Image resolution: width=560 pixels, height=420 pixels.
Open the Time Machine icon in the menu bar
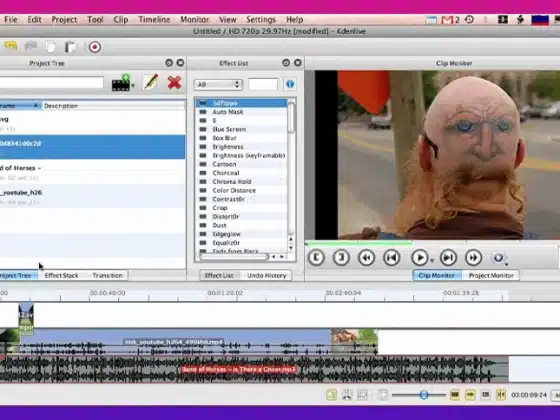click(x=469, y=19)
